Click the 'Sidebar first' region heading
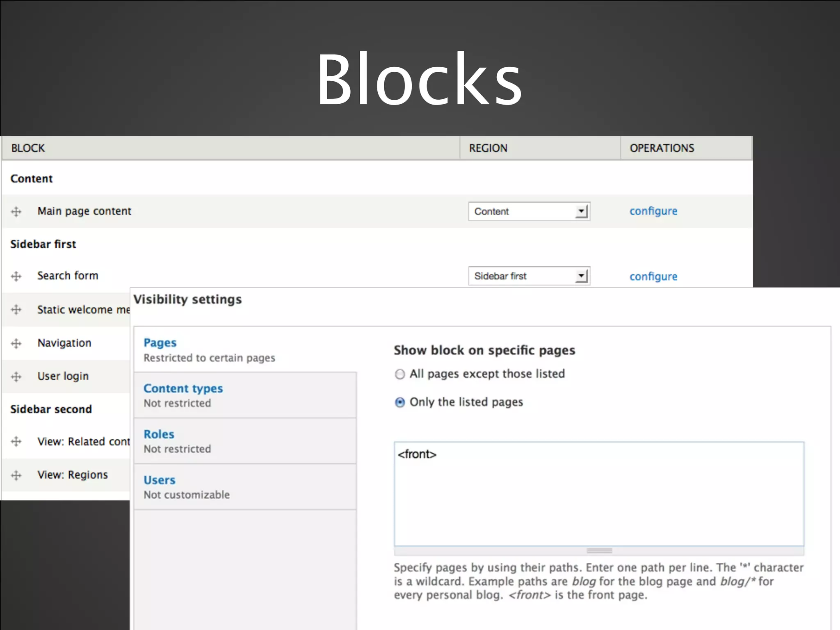Image resolution: width=840 pixels, height=630 pixels. coord(43,244)
